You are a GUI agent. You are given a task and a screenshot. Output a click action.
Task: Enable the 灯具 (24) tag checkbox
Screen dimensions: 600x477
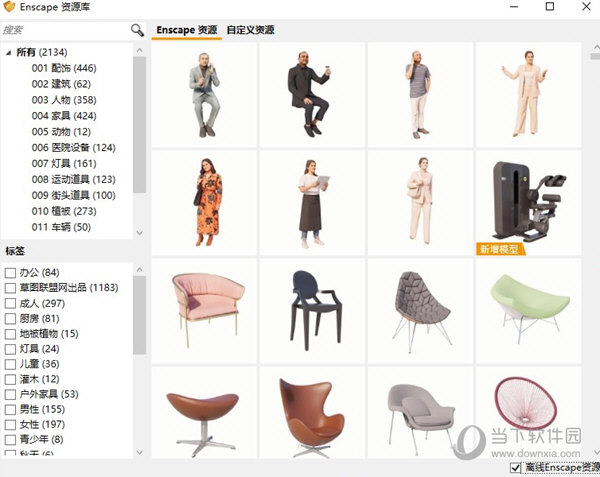pyautogui.click(x=10, y=349)
